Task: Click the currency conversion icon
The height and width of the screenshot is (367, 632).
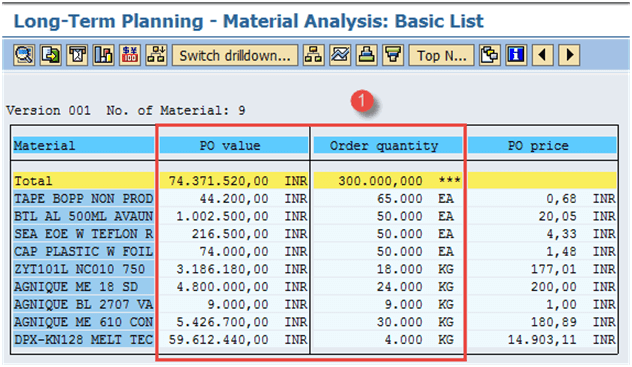Action: [130, 55]
